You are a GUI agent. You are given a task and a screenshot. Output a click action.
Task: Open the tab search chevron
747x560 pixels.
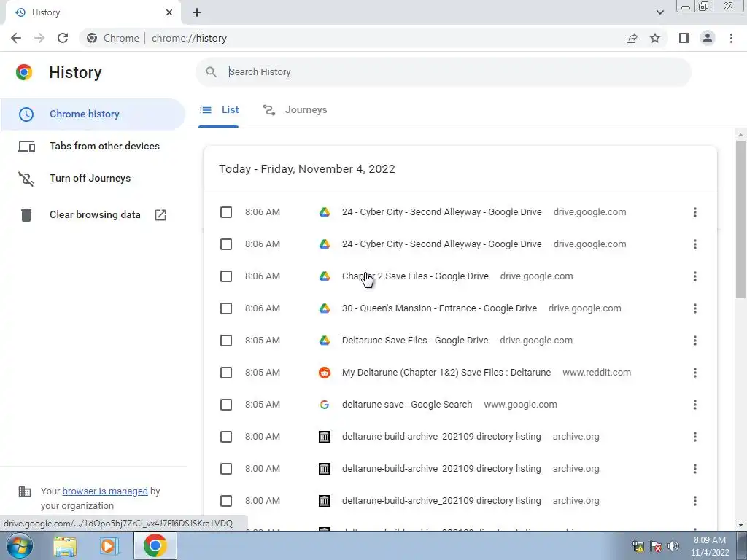[659, 12]
